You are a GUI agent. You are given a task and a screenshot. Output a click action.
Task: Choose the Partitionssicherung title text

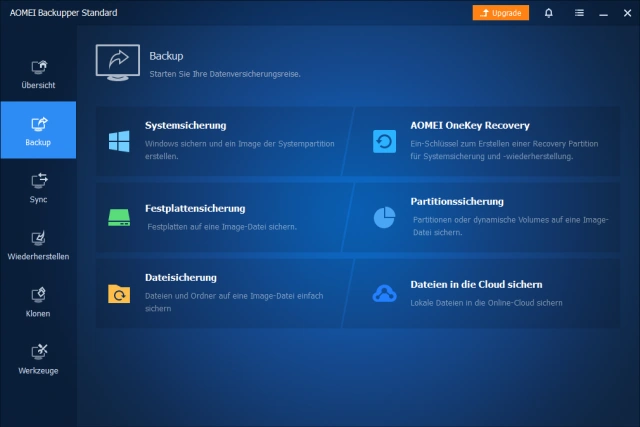[x=456, y=201]
